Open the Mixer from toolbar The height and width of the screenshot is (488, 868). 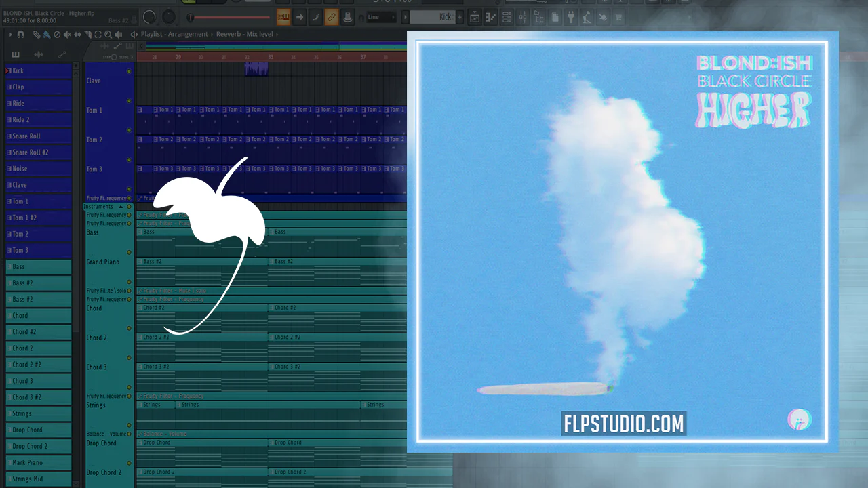(x=522, y=17)
